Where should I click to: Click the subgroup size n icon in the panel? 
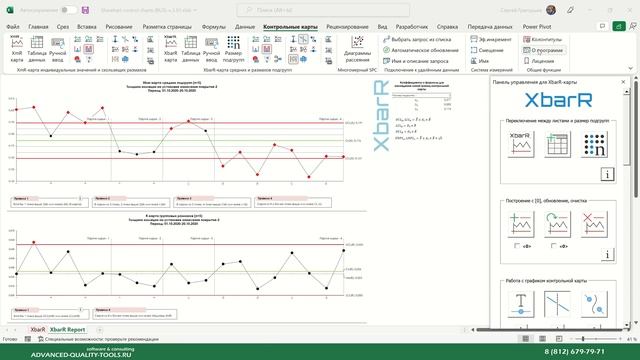tap(594, 144)
